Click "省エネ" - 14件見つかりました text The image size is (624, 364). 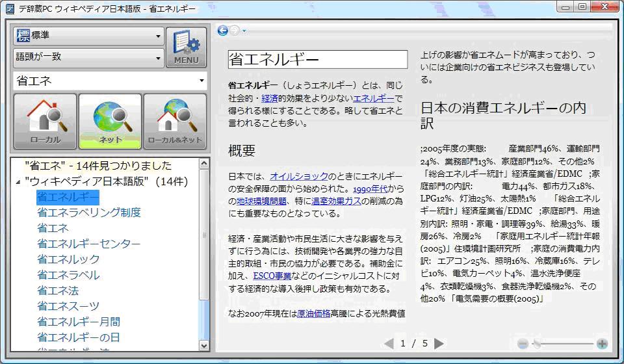click(x=98, y=166)
